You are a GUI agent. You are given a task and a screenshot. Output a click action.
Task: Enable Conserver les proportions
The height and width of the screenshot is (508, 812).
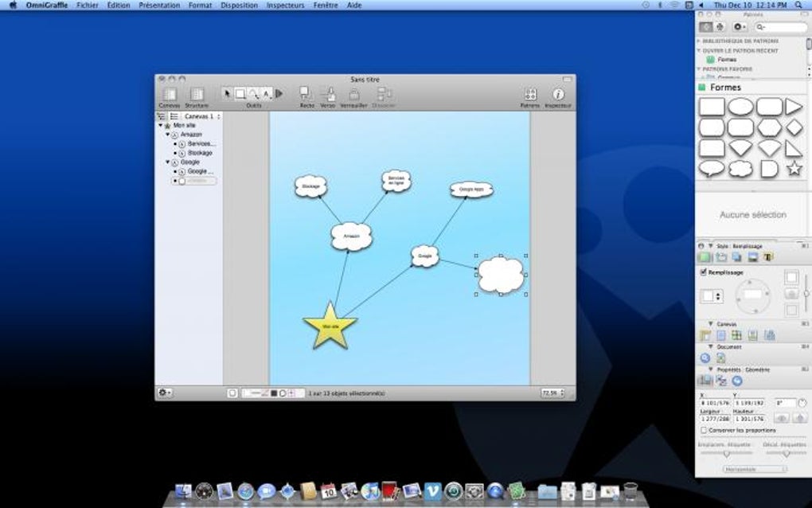click(x=704, y=430)
